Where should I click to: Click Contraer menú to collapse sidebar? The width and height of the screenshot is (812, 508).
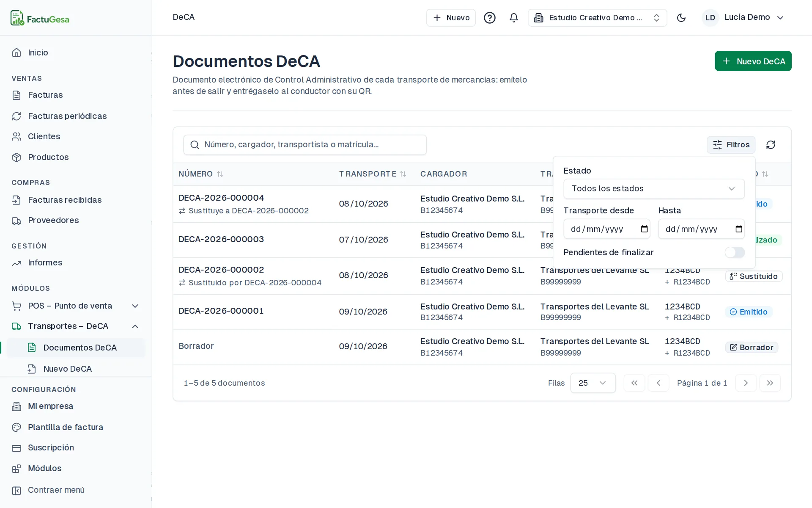(76, 490)
